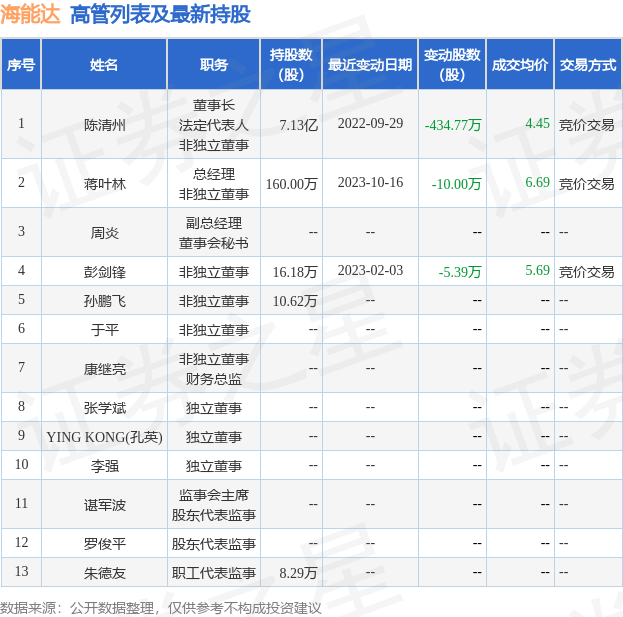The height and width of the screenshot is (617, 623).
Task: Select the 职务 column header
Action: pos(214,64)
